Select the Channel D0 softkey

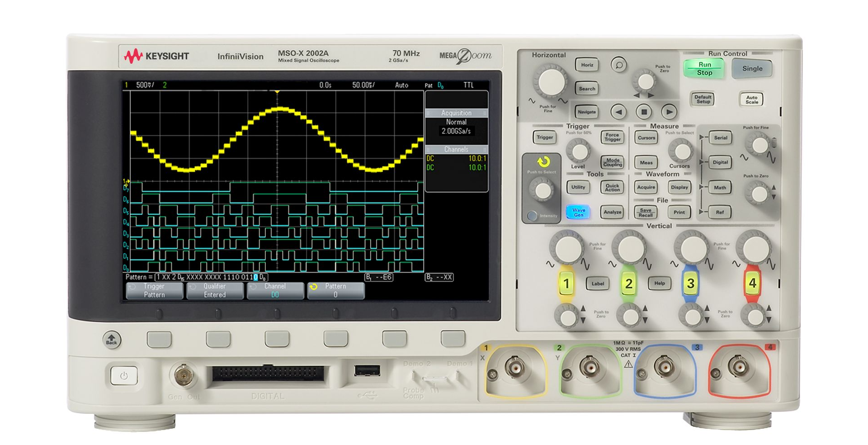(x=275, y=290)
